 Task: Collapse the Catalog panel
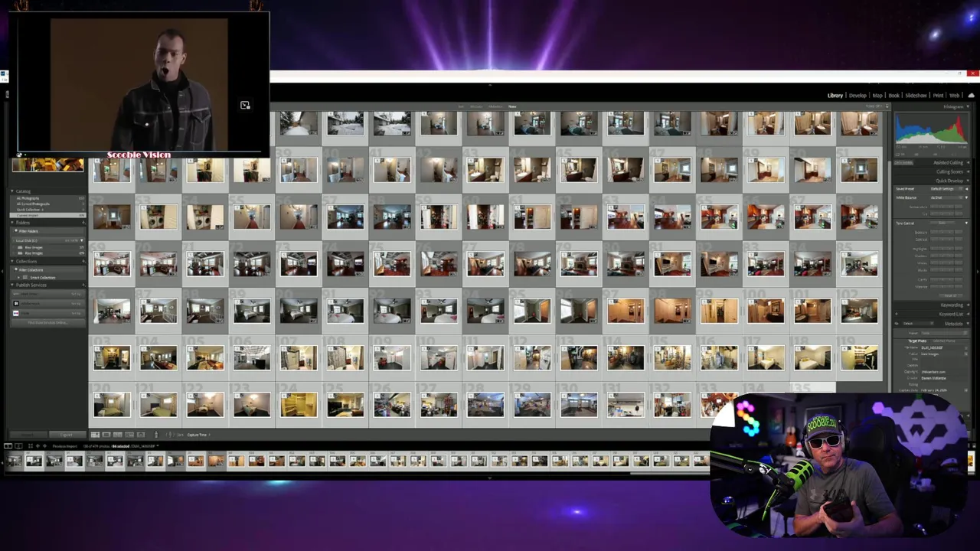pyautogui.click(x=12, y=191)
